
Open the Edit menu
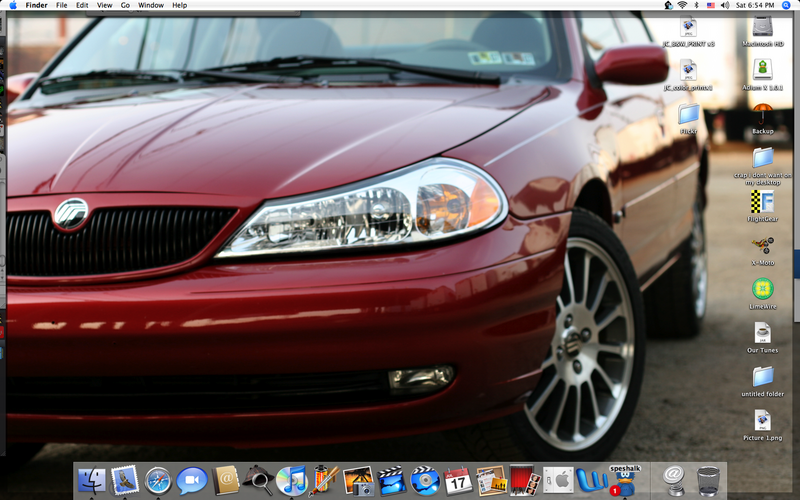(82, 5)
